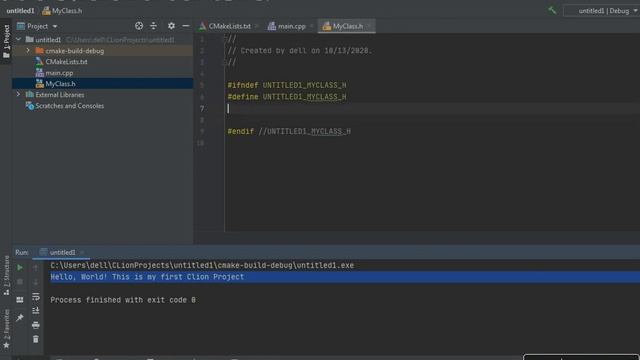
Task: Open Project panel settings gear
Action: pyautogui.click(x=171, y=26)
